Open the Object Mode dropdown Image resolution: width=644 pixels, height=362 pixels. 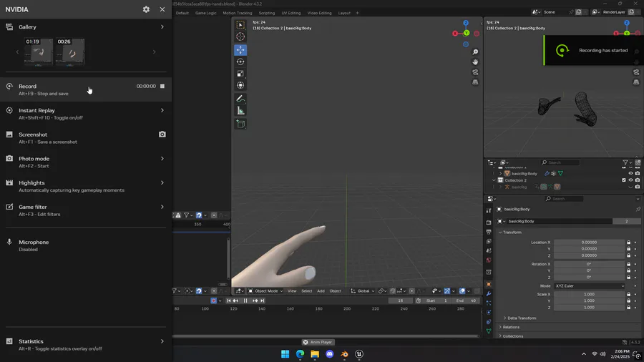(x=265, y=291)
